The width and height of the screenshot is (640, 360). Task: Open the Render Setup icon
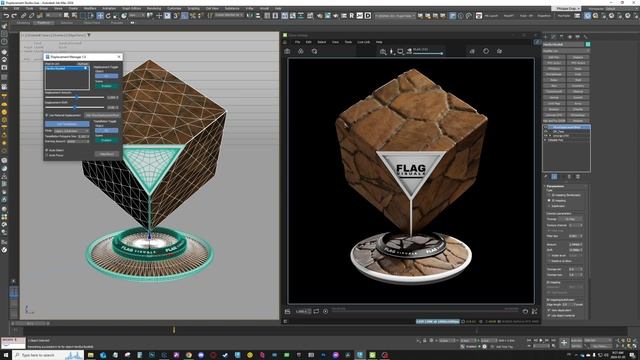click(319, 16)
